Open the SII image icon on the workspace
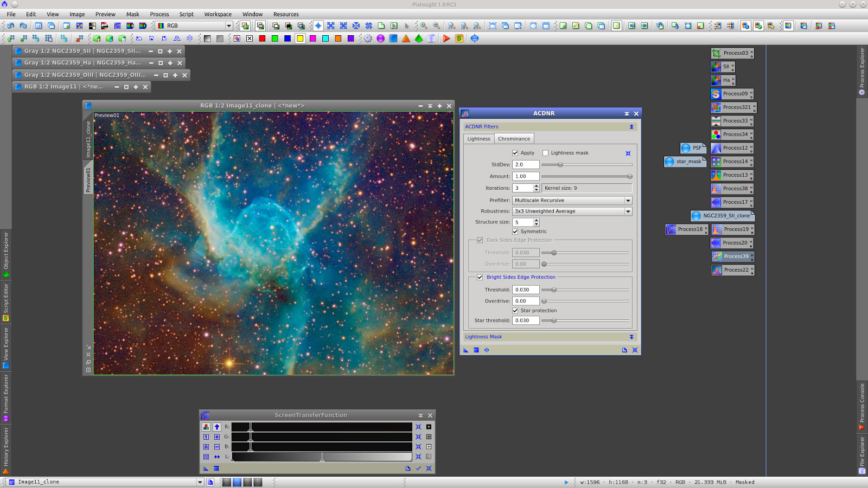This screenshot has height=488, width=868. click(723, 67)
